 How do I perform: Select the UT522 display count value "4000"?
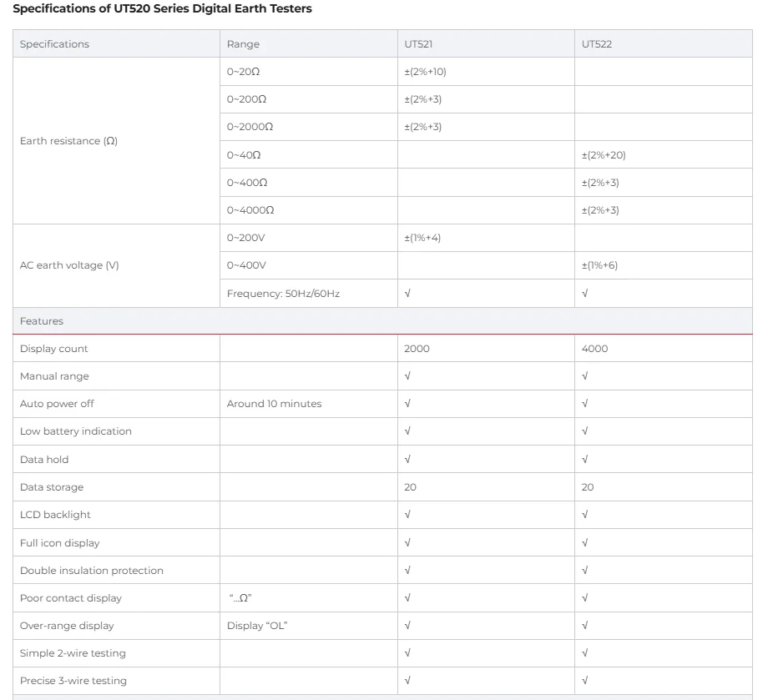click(x=594, y=349)
